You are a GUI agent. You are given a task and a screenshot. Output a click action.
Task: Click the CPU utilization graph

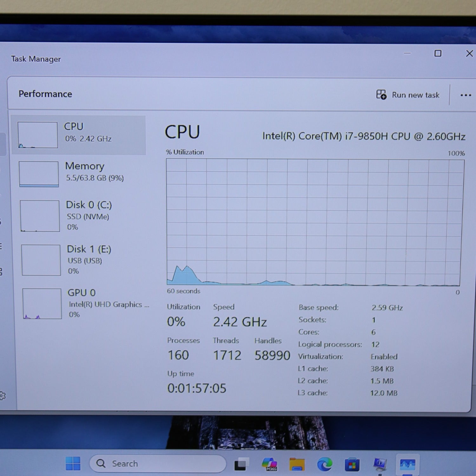(x=315, y=222)
